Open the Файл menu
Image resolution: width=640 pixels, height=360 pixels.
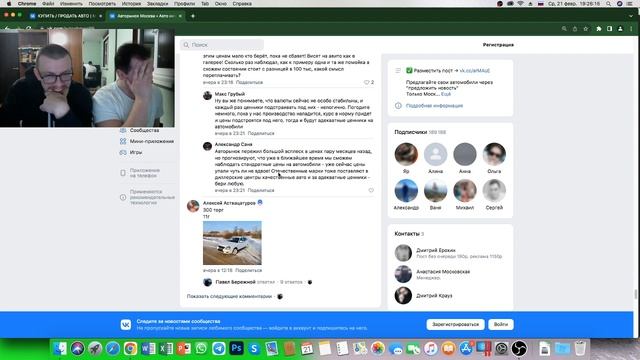coord(48,4)
